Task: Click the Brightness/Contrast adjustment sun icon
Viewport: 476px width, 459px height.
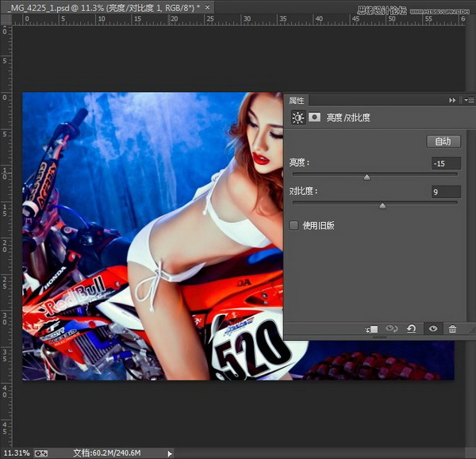Action: tap(298, 117)
